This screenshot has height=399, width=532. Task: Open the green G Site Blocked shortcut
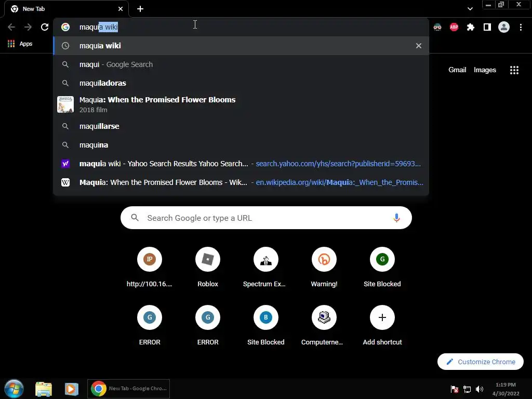tap(382, 268)
